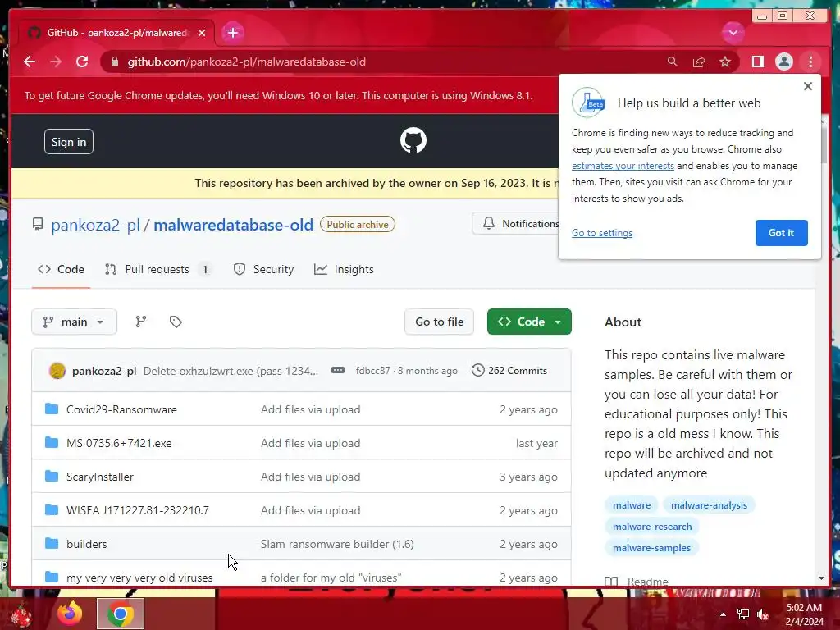Viewport: 840px width, 630px height.
Task: Click the Notifications bell button
Action: coord(517,223)
